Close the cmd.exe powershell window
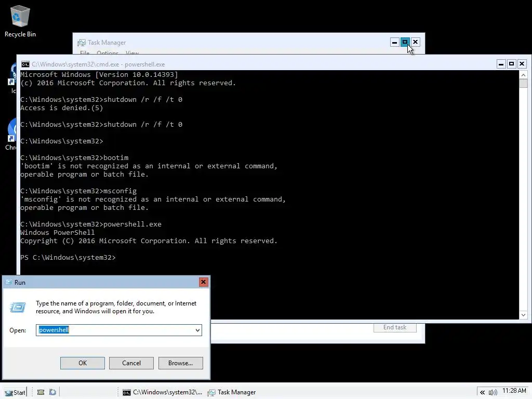The height and width of the screenshot is (399, 532). point(522,64)
